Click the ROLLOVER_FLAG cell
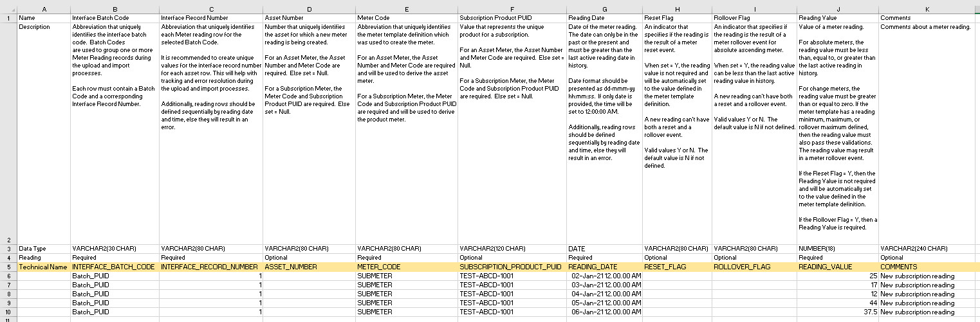This screenshot has width=980, height=322. [754, 266]
